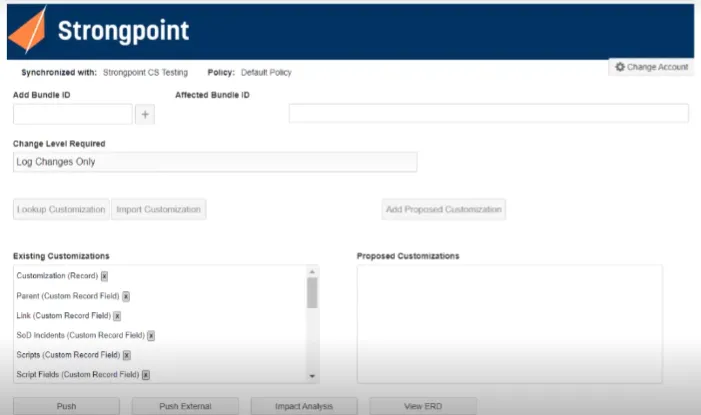Image resolution: width=701 pixels, height=415 pixels.
Task: Click the Strongpoint logo icon
Action: [x=28, y=30]
